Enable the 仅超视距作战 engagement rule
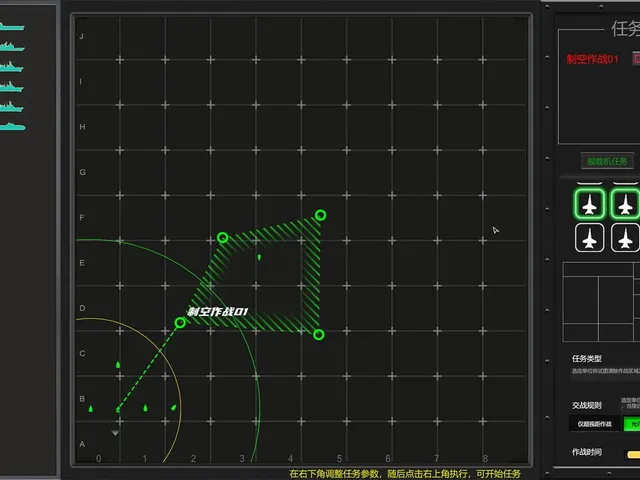The width and height of the screenshot is (640, 480). (594, 424)
